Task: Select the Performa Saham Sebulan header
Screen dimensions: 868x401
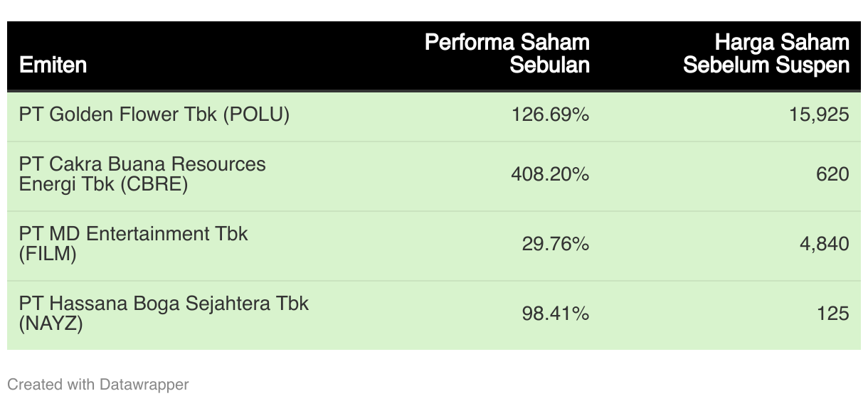Action: 507,53
